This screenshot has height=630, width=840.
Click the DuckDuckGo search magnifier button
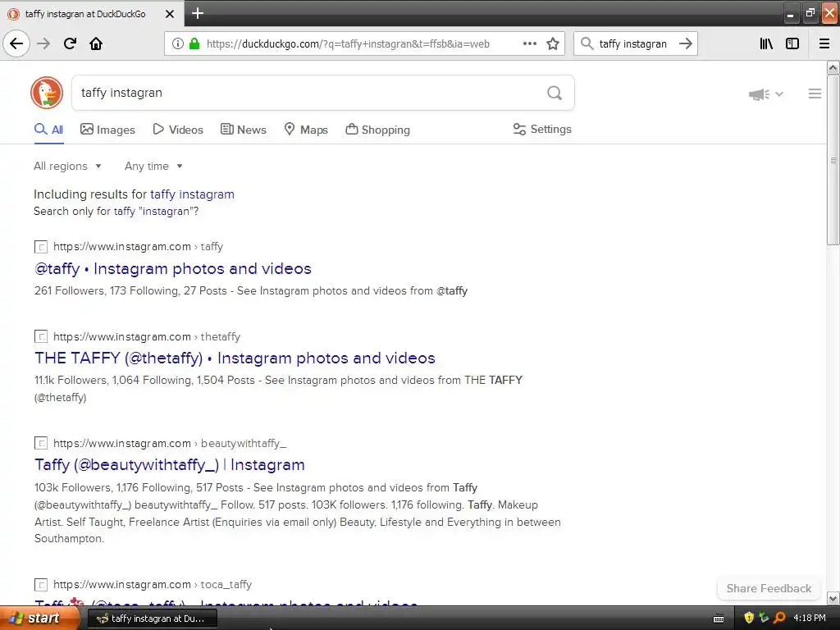click(555, 93)
